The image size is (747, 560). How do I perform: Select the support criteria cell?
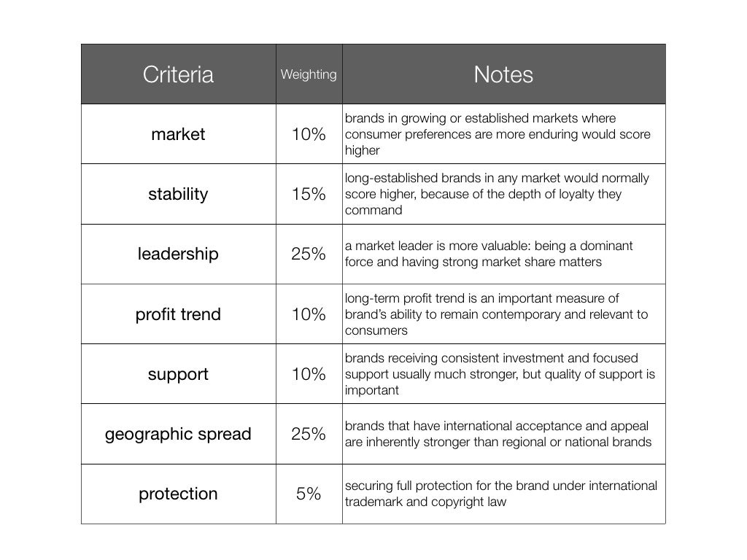tap(178, 374)
